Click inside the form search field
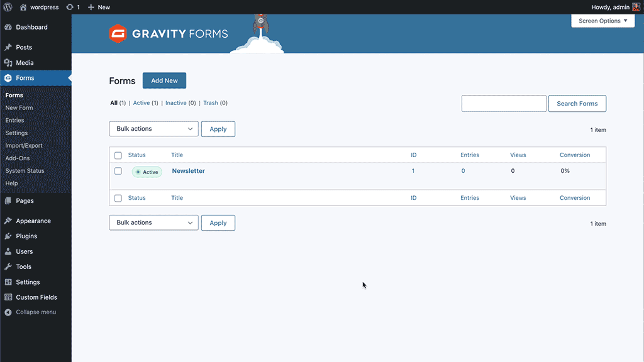This screenshot has width=644, height=362. [x=503, y=103]
